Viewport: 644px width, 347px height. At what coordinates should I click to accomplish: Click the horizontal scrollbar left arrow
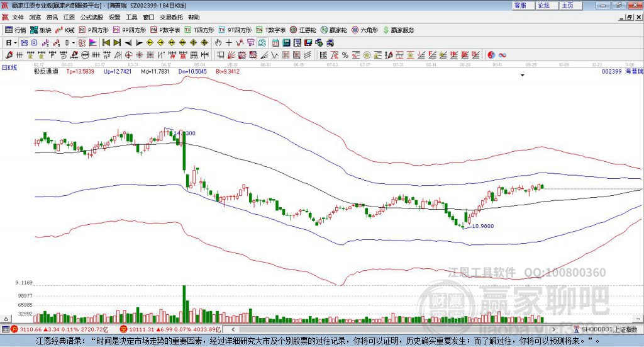233,329
